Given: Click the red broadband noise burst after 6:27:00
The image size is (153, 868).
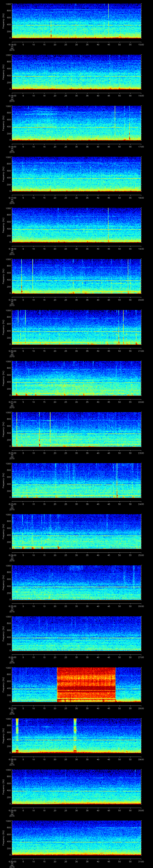Looking at the screenshot, I should pos(86,685).
